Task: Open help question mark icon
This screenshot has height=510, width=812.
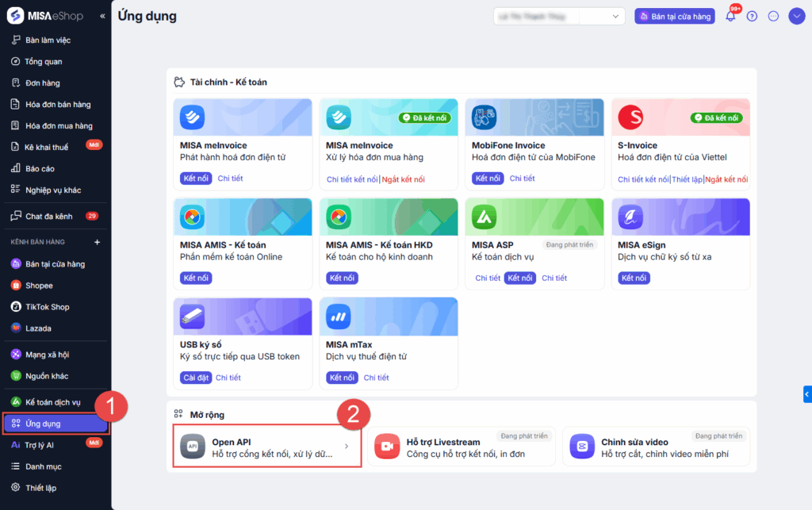Action: [752, 16]
